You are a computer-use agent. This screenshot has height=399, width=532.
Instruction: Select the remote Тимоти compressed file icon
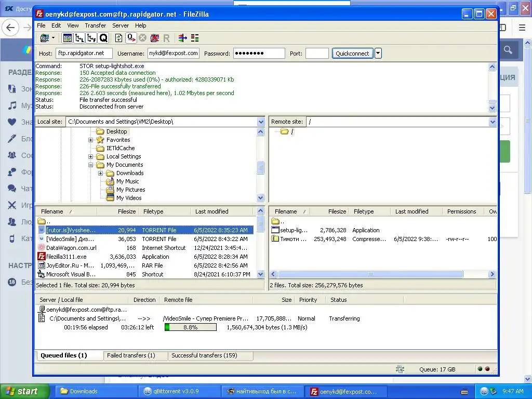point(275,239)
